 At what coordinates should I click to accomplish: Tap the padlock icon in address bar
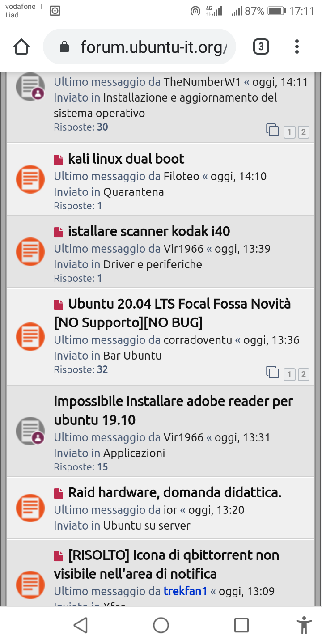click(x=64, y=47)
